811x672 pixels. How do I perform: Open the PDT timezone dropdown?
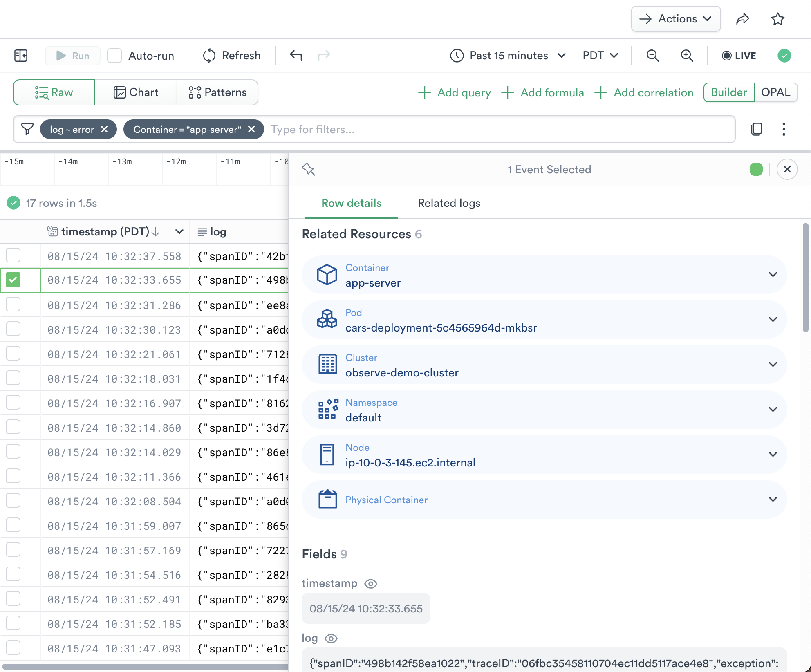pyautogui.click(x=600, y=56)
